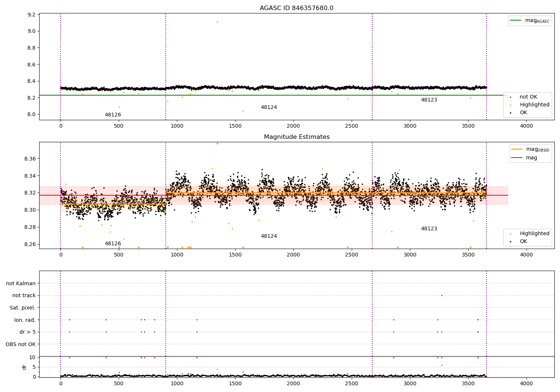Click the "1000" x-axis tick of the bottom plot
This screenshot has height=392, width=560.
pyautogui.click(x=177, y=383)
